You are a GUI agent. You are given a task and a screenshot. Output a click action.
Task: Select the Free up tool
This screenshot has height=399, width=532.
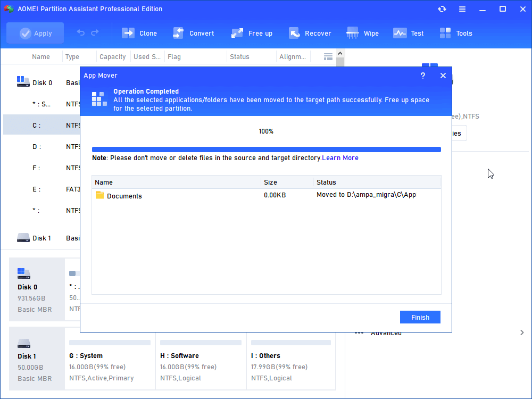(237, 33)
